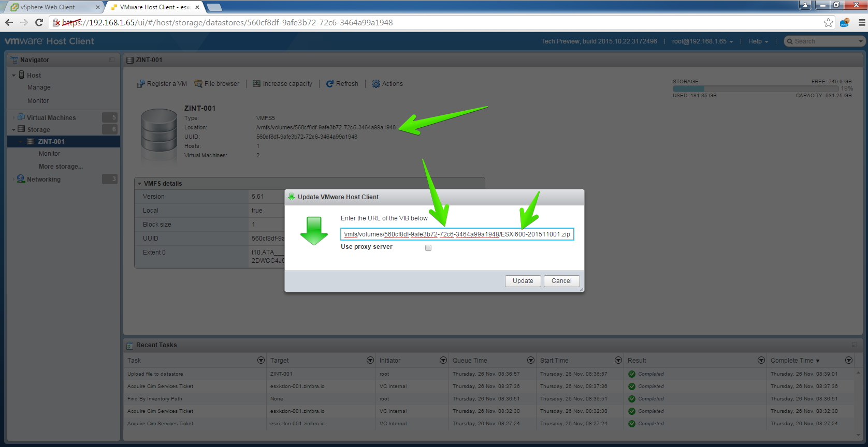
Task: Reload the page with browser reload icon
Action: point(39,22)
